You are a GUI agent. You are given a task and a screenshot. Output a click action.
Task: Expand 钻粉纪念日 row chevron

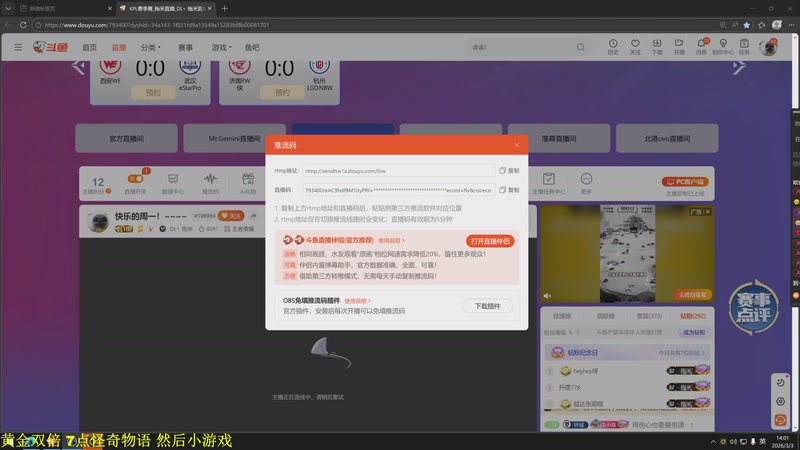pyautogui.click(x=703, y=353)
